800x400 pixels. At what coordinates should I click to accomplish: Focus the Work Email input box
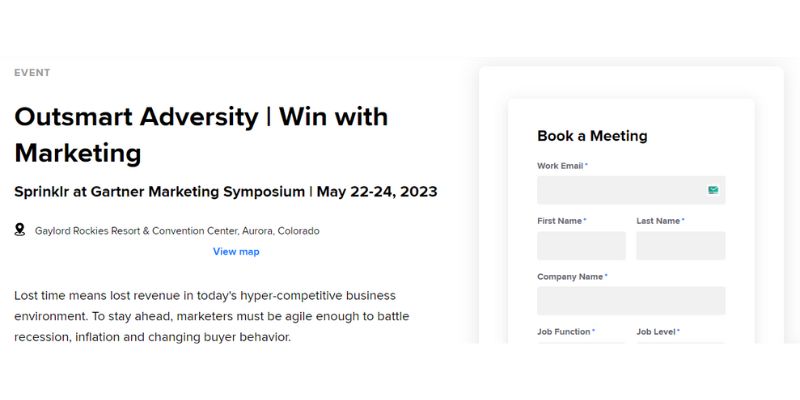620,190
